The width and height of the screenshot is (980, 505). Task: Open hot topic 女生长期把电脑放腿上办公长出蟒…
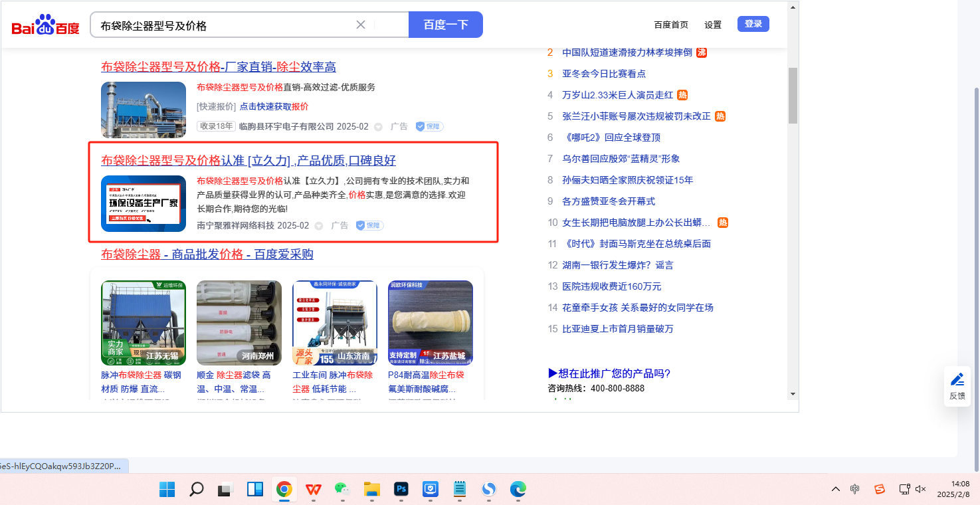(x=637, y=223)
